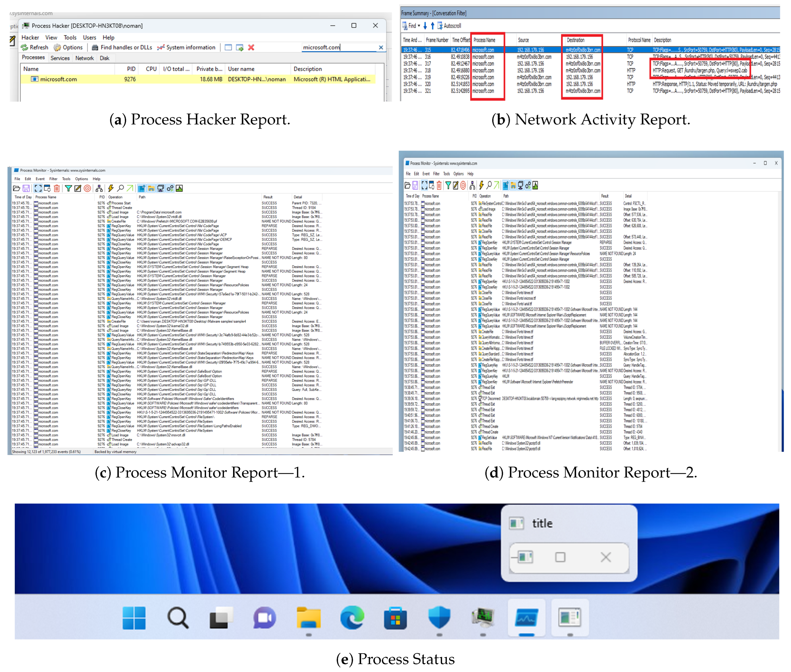
Task: Expand the Find dropdown arrow in Frame Summary
Action: click(x=419, y=26)
